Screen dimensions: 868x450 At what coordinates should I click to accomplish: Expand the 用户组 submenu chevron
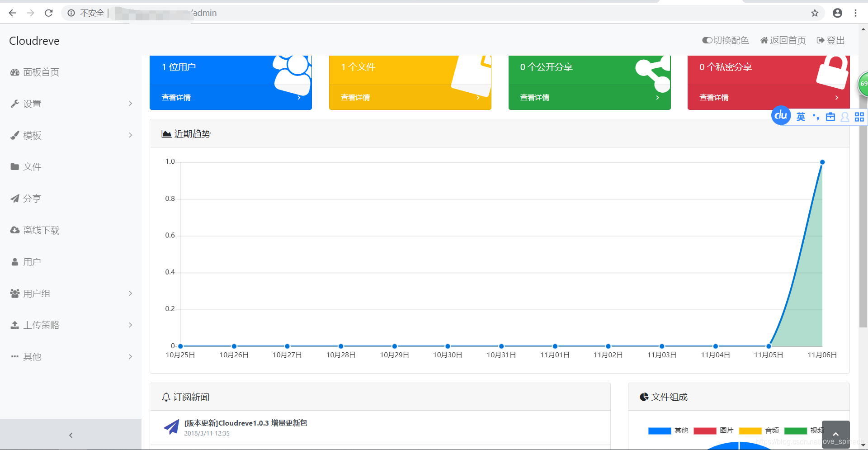tap(130, 294)
